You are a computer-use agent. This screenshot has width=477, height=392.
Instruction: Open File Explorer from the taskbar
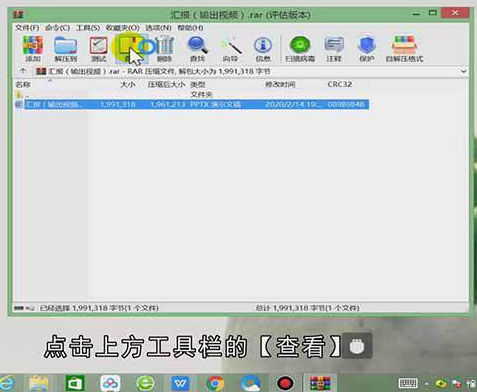tap(39, 383)
